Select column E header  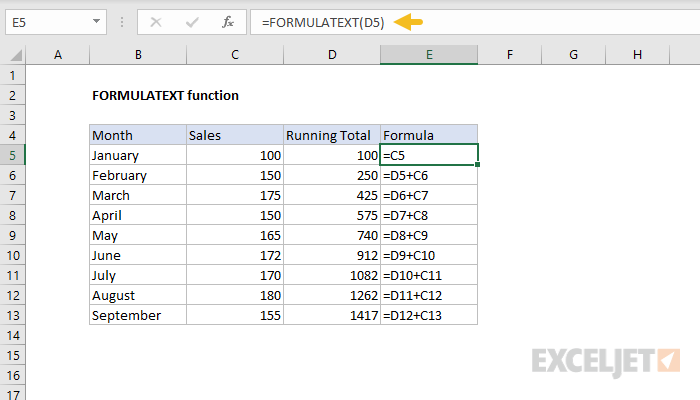click(x=428, y=54)
